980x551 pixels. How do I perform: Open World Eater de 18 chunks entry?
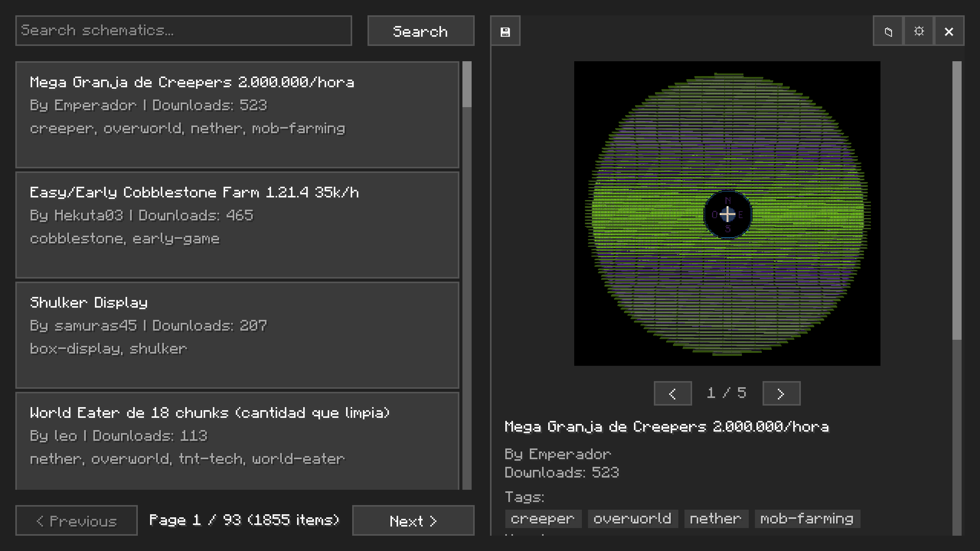pos(237,440)
